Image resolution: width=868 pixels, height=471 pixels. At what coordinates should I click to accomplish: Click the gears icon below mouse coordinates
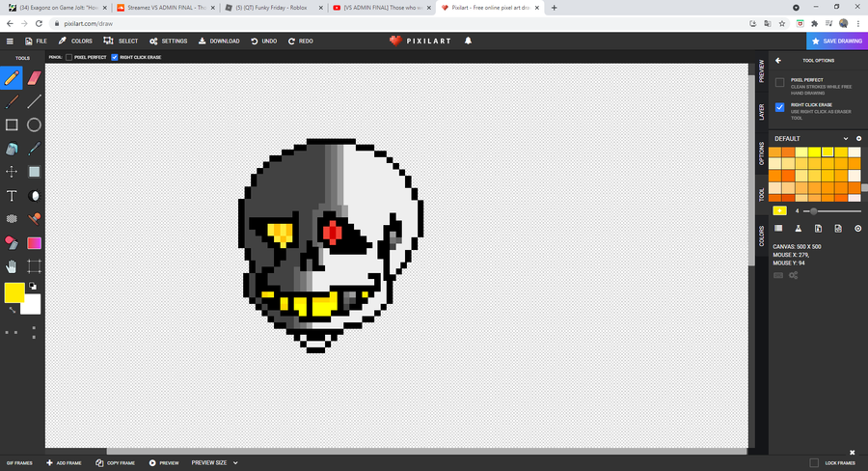coord(794,275)
